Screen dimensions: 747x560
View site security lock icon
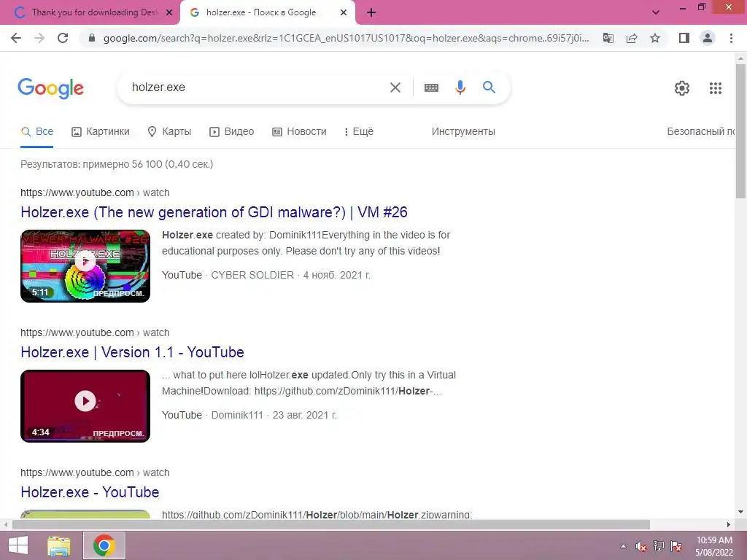pos(92,38)
